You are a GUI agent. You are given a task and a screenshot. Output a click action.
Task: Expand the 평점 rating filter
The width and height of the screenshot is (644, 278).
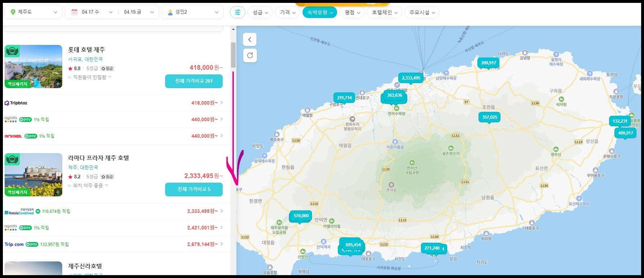point(352,13)
